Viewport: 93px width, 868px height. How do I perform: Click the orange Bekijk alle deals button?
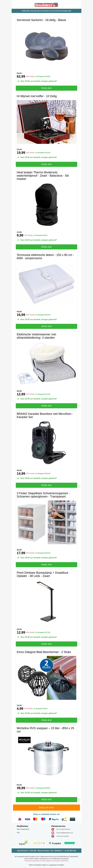pyautogui.click(x=46, y=807)
